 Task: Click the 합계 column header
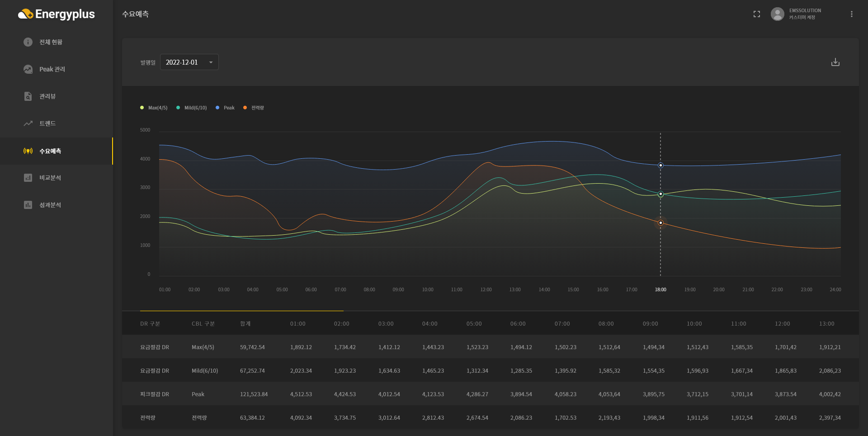(245, 324)
